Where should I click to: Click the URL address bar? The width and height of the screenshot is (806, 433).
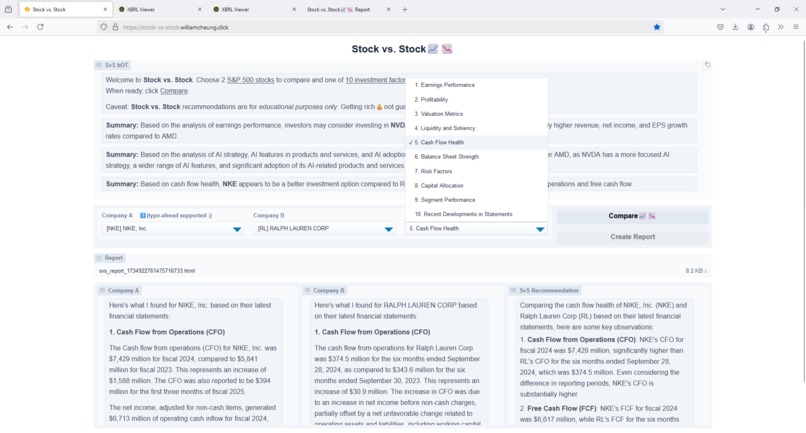click(x=380, y=27)
